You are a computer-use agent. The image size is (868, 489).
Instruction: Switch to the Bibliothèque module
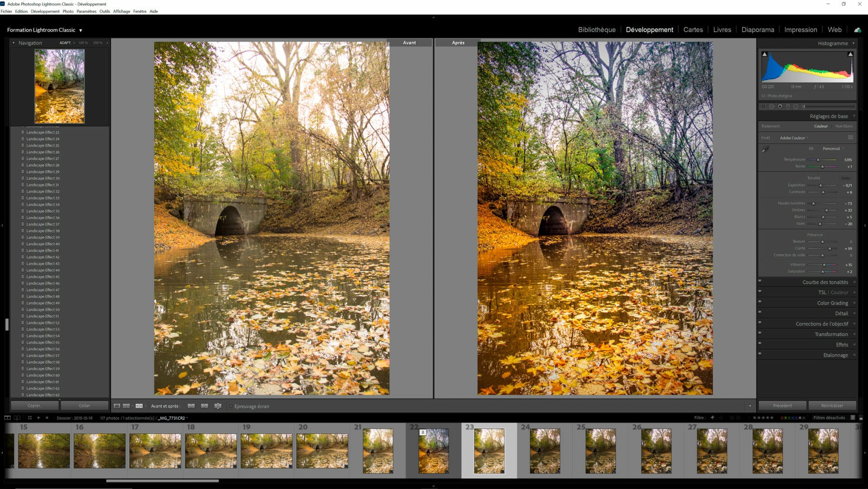(x=596, y=29)
